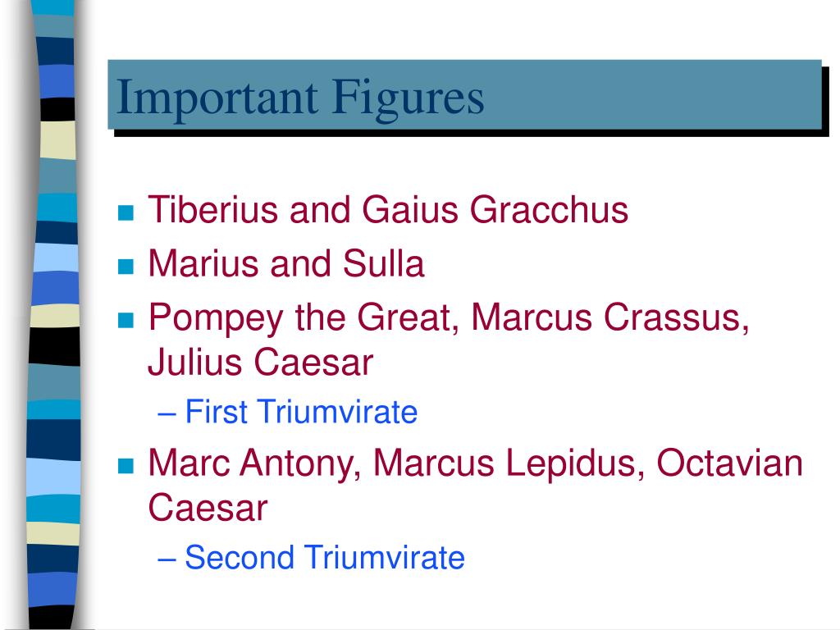Screen dimensions: 840x630
Task: Click the square bullet before Tiberius
Action: tap(126, 213)
